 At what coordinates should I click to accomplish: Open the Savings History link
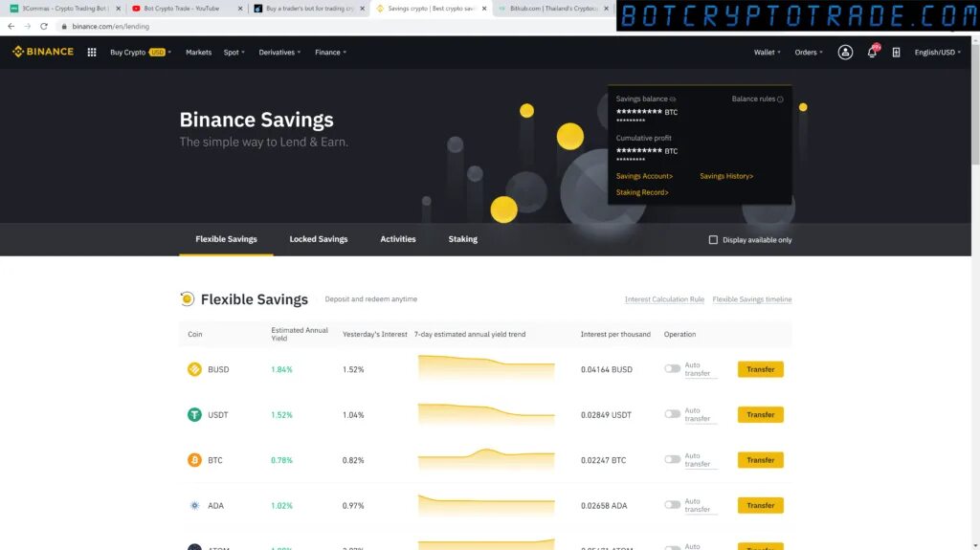pos(726,176)
